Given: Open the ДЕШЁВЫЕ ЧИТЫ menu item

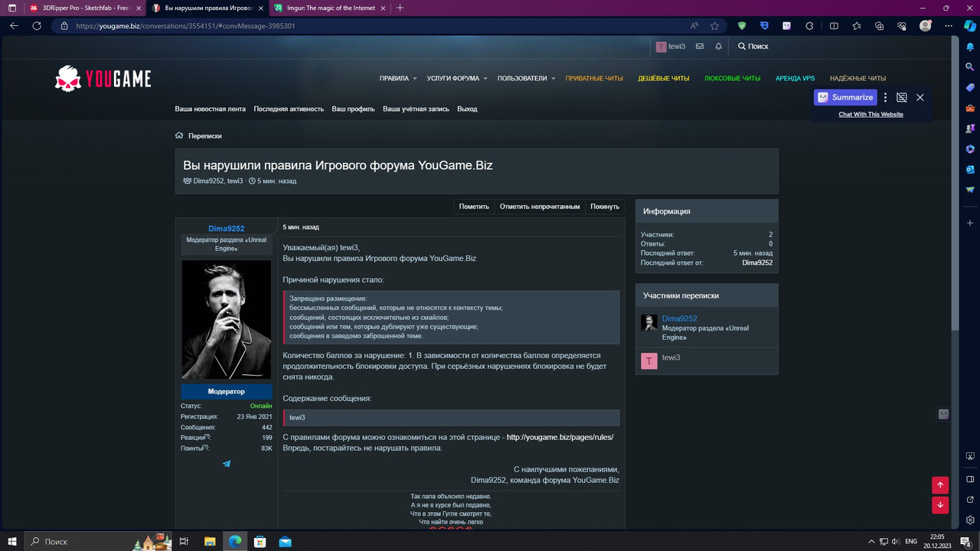Looking at the screenshot, I should point(664,78).
